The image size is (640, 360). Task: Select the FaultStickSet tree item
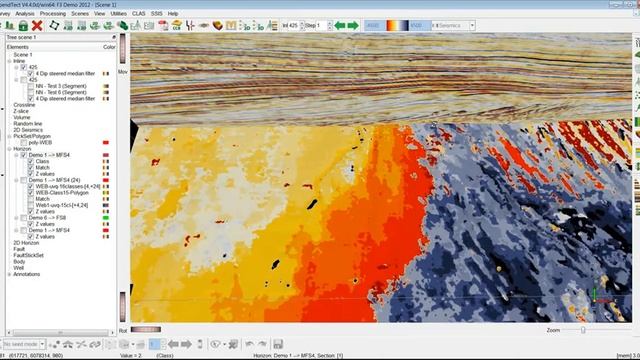tap(28, 256)
